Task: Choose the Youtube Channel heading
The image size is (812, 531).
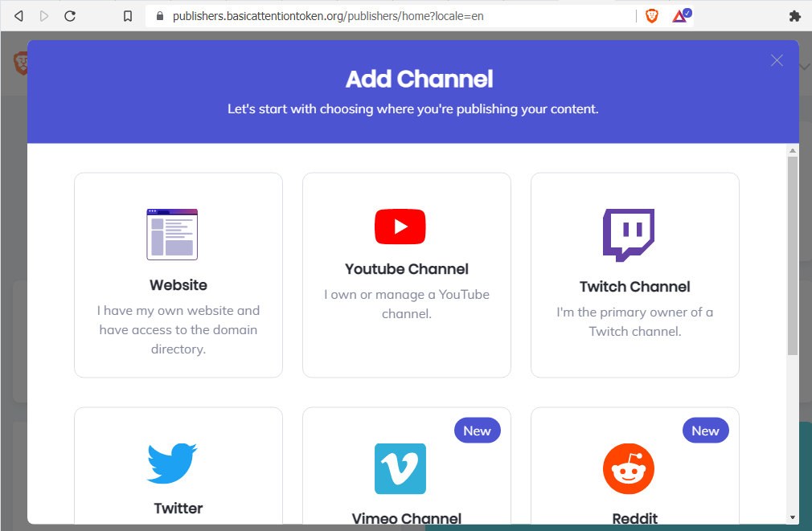Action: click(407, 268)
